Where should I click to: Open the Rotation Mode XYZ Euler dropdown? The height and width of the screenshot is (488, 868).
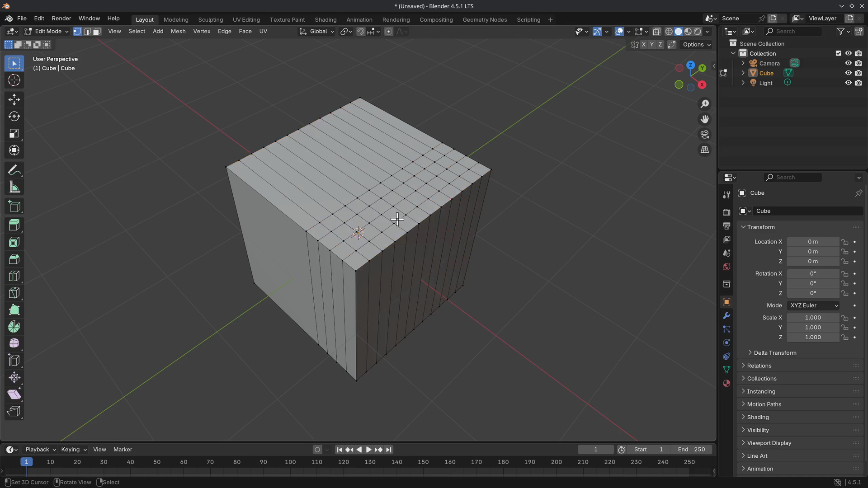click(x=813, y=305)
